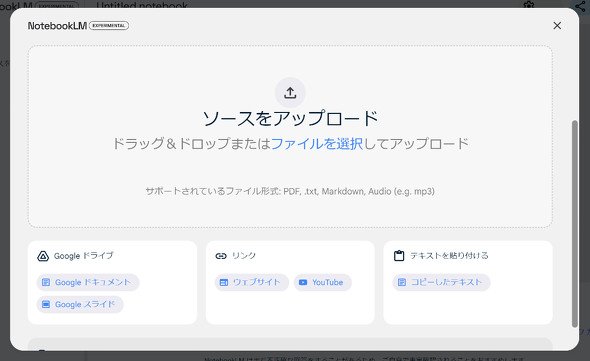The image size is (590, 361).
Task: Click the Google Drive triangle icon
Action: 43,256
